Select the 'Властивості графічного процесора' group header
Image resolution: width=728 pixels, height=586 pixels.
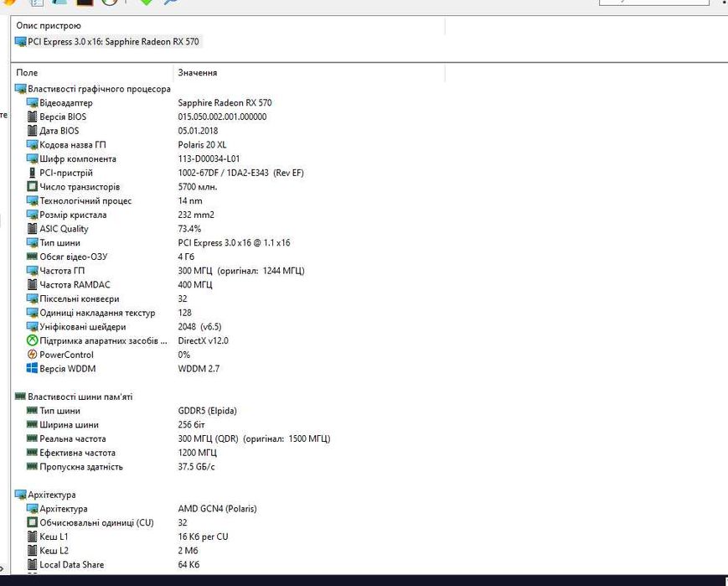[x=93, y=89]
